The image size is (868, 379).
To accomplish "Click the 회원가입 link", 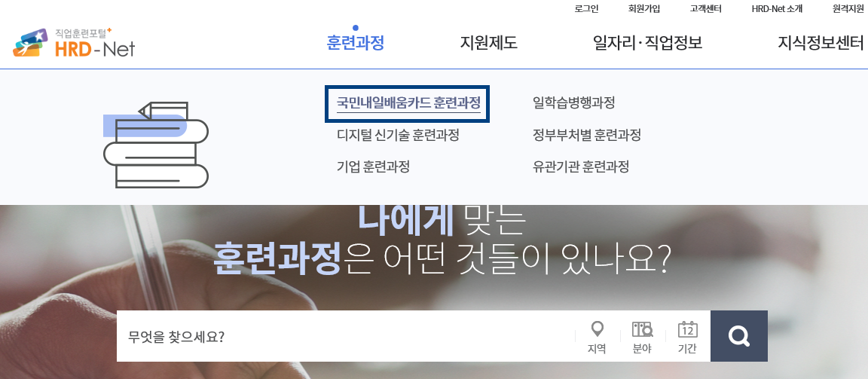I will (643, 8).
